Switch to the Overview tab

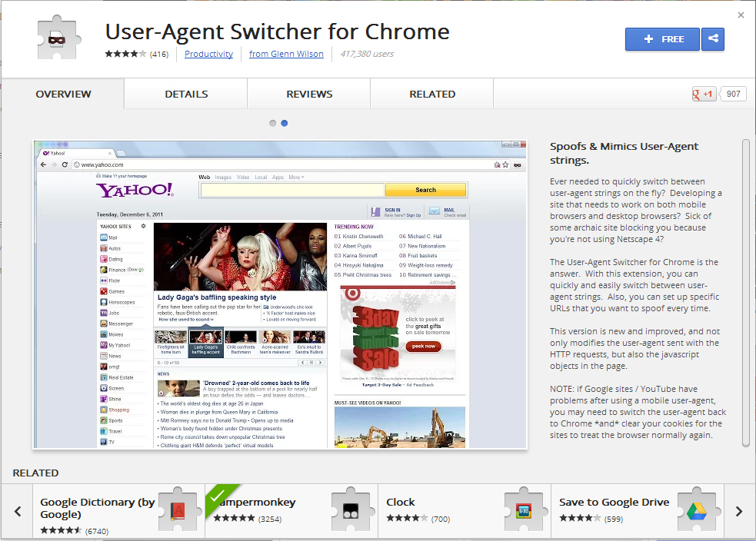click(63, 94)
